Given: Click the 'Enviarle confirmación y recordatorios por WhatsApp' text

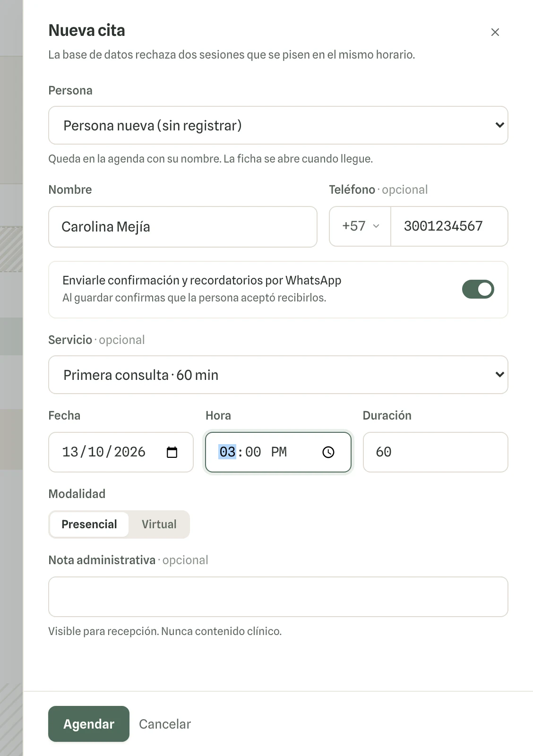Looking at the screenshot, I should click(202, 280).
